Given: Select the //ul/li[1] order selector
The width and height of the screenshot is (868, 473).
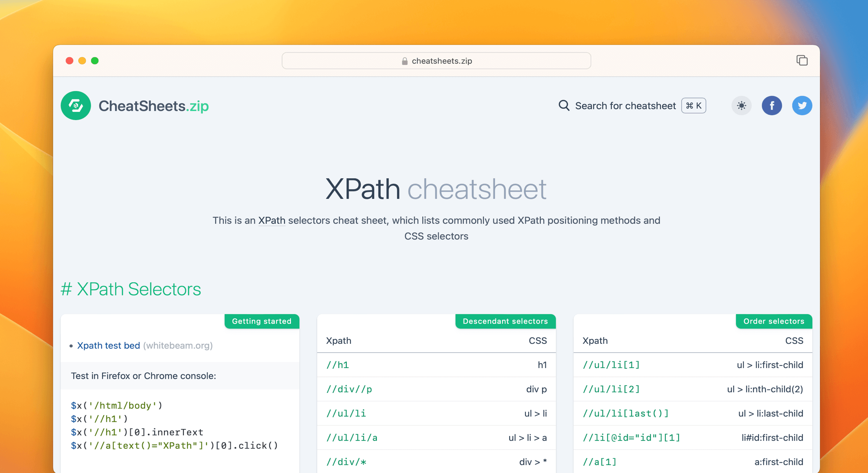Looking at the screenshot, I should [611, 365].
